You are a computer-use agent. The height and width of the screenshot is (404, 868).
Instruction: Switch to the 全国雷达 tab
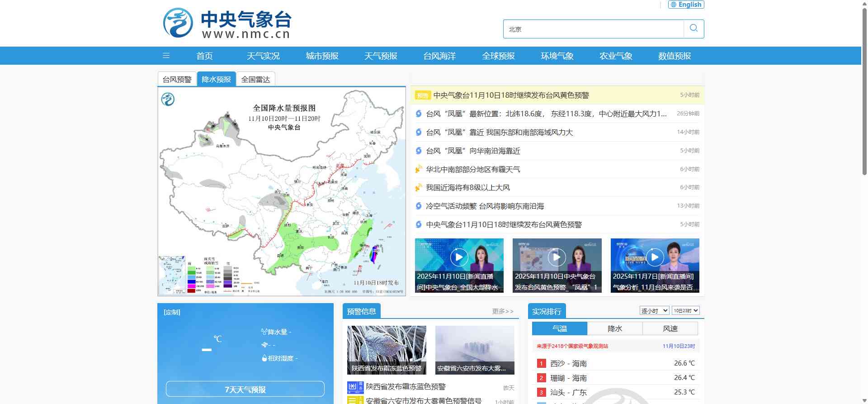click(255, 79)
